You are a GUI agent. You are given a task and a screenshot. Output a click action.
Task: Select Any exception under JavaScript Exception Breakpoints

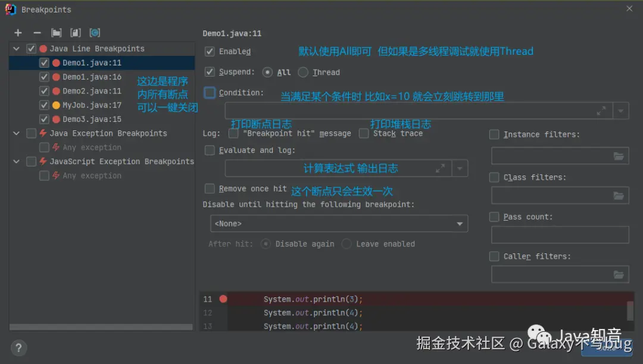102,175
